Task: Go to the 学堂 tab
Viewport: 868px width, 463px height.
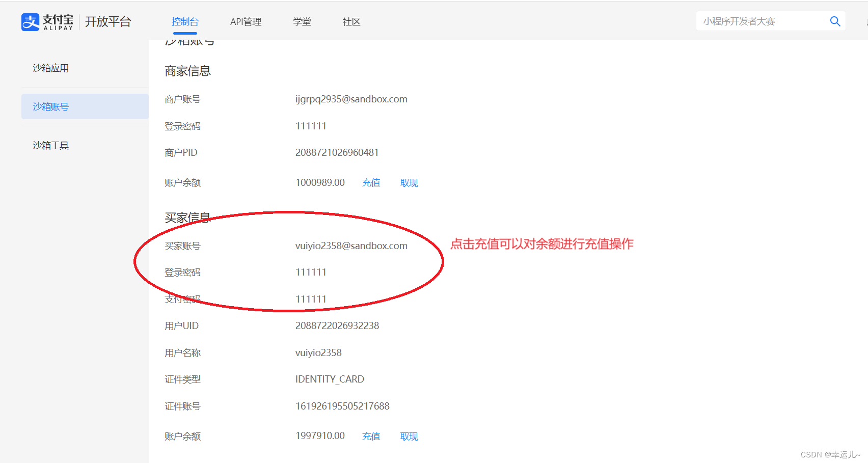Action: 302,22
